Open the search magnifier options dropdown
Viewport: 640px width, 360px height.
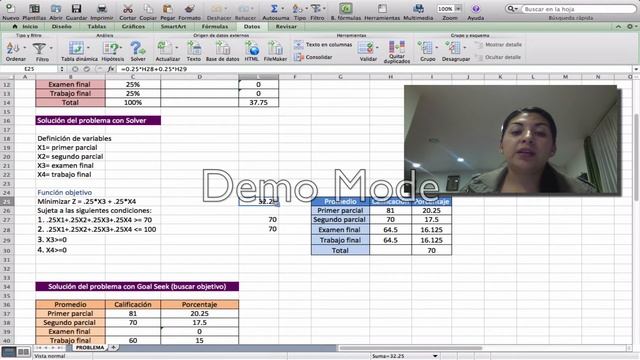click(512, 9)
